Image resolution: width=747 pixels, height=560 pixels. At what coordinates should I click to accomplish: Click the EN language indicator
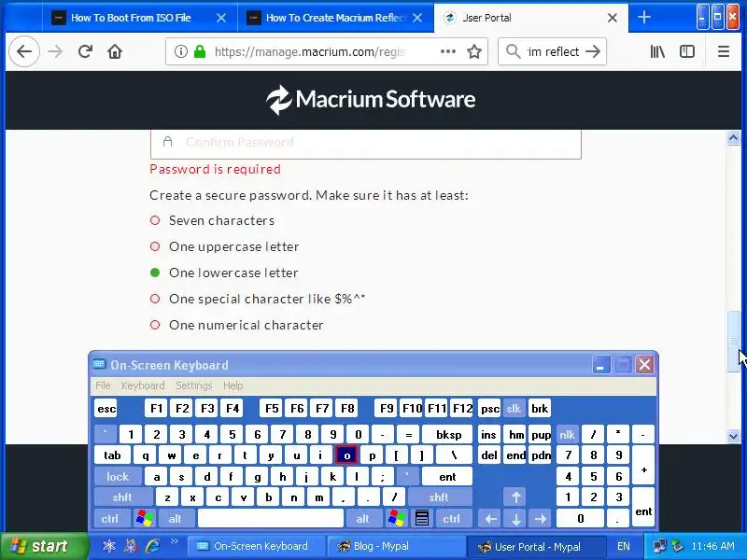pos(623,546)
